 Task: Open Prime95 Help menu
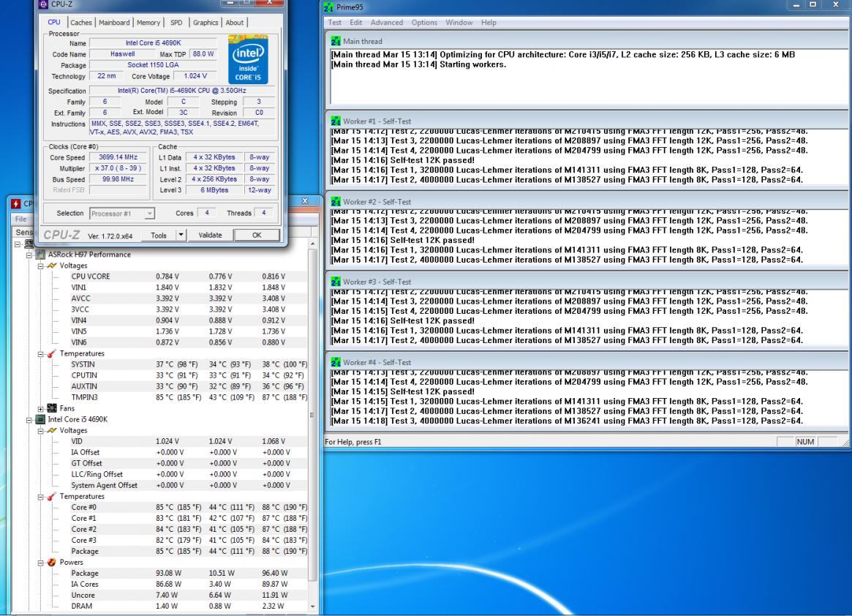(x=489, y=22)
